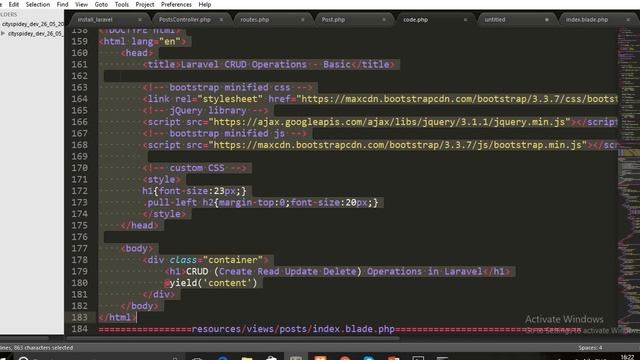The image size is (640, 360).
Task: Click the opening head tag on line 160
Action: [x=136, y=53]
